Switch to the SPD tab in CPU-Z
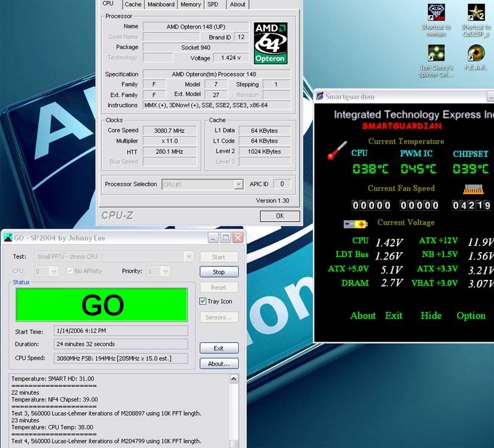Image resolution: width=494 pixels, height=448 pixels. click(213, 4)
